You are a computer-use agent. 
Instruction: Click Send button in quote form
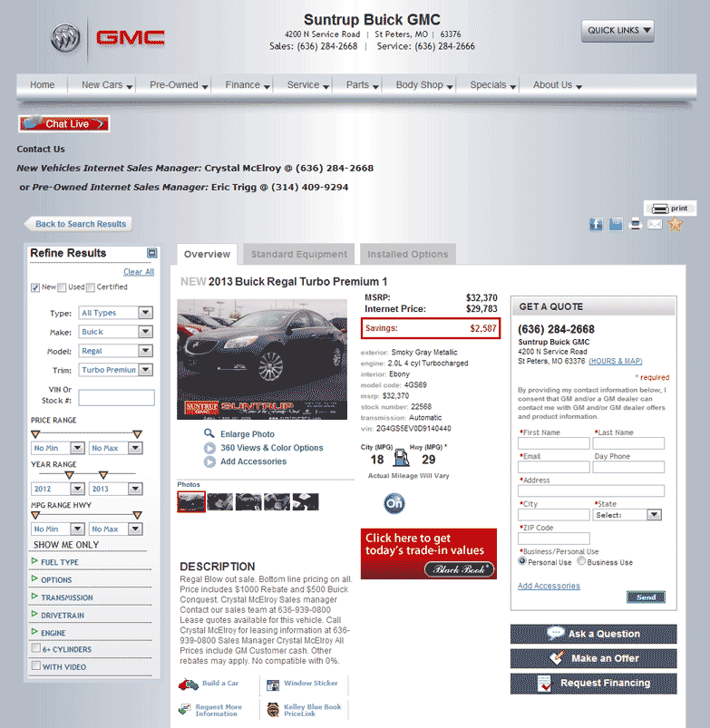pos(646,597)
